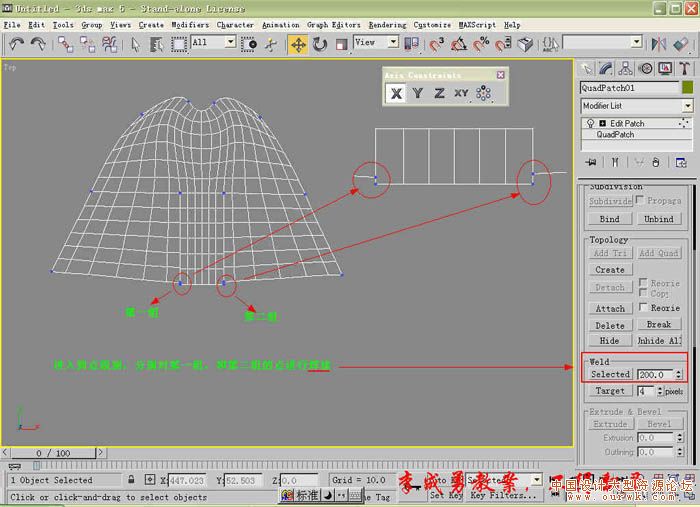Open the Create command panel tab
The image size is (700, 507).
click(586, 68)
